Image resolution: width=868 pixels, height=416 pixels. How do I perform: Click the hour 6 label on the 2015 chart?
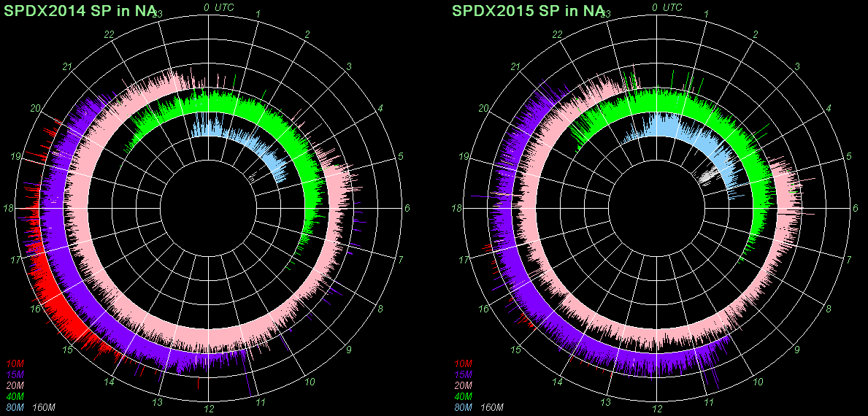pos(856,209)
